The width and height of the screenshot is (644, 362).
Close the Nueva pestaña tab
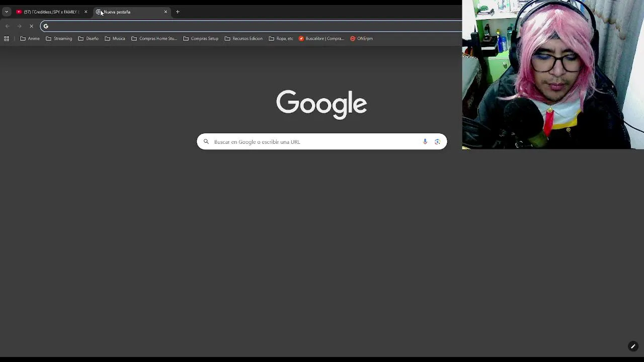point(166,12)
